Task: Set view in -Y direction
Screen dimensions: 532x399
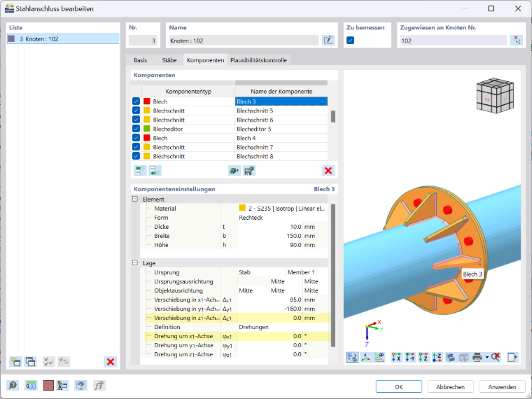Action: coord(410,357)
